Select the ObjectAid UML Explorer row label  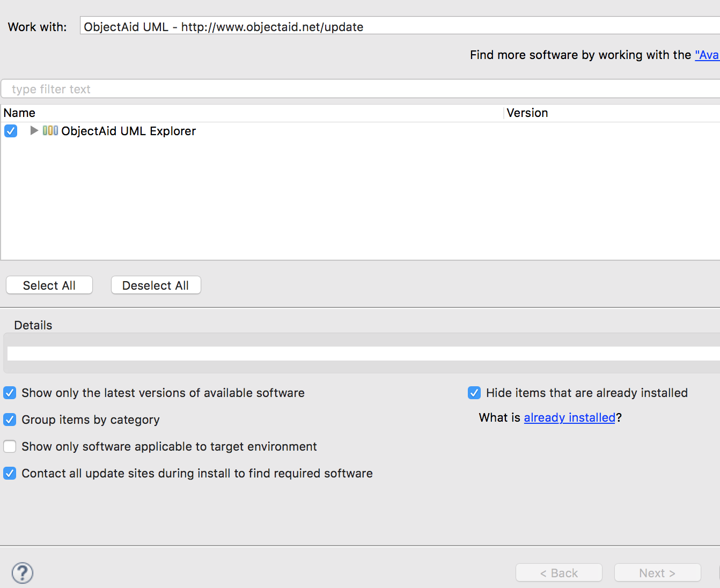(x=129, y=131)
